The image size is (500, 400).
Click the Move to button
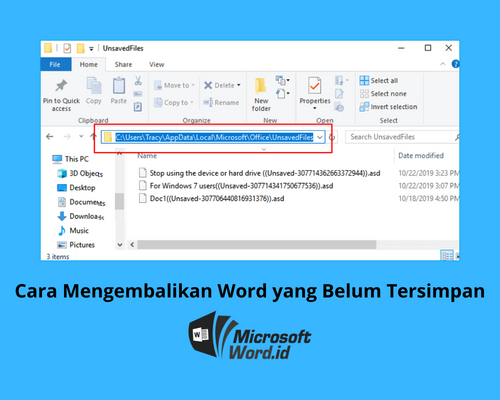click(174, 85)
